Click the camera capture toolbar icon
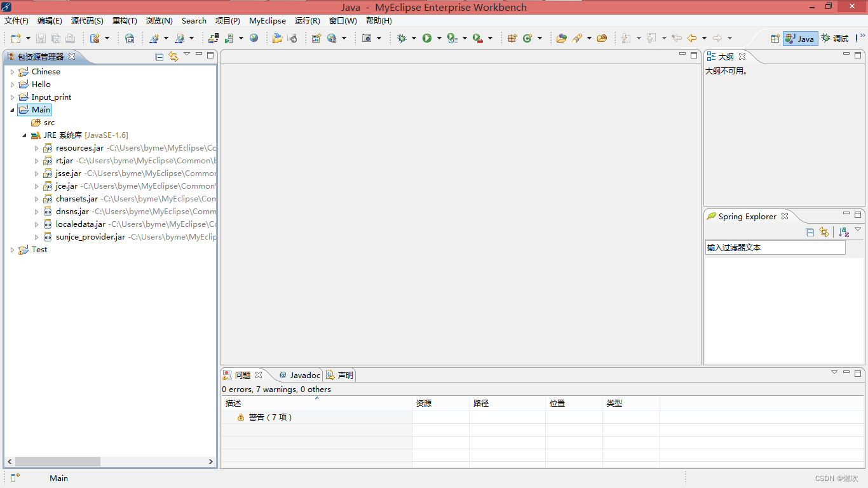The image size is (868, 488). (x=367, y=38)
